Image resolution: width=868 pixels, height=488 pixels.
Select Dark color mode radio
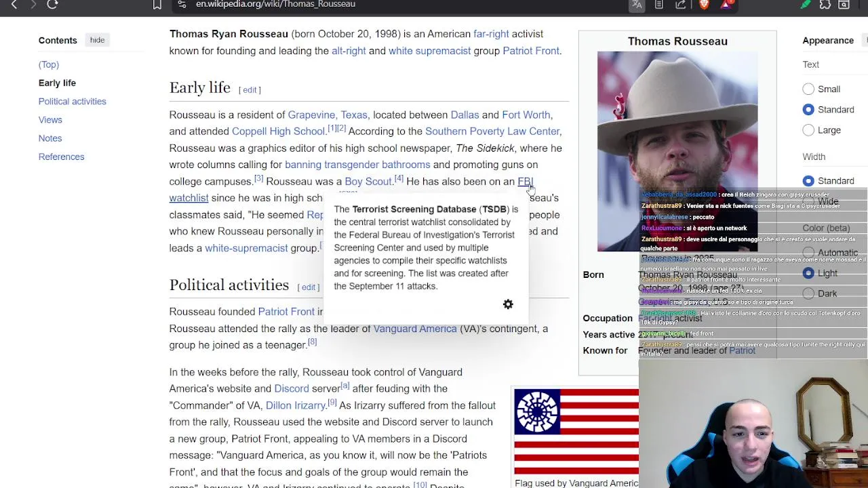click(808, 293)
